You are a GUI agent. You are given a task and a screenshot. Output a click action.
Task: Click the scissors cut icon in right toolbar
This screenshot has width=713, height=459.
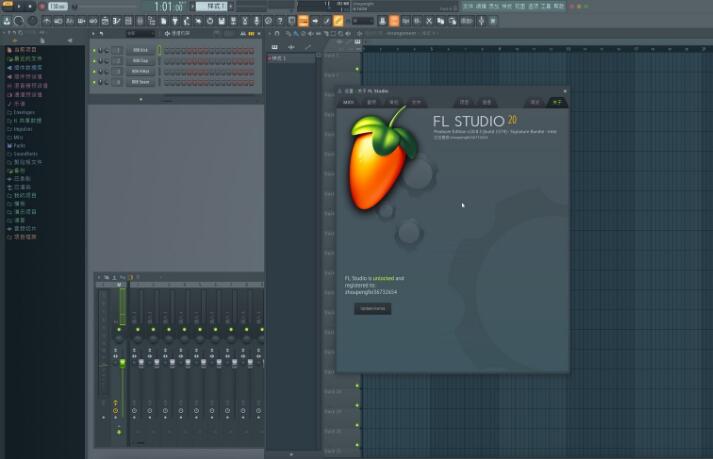click(x=429, y=21)
